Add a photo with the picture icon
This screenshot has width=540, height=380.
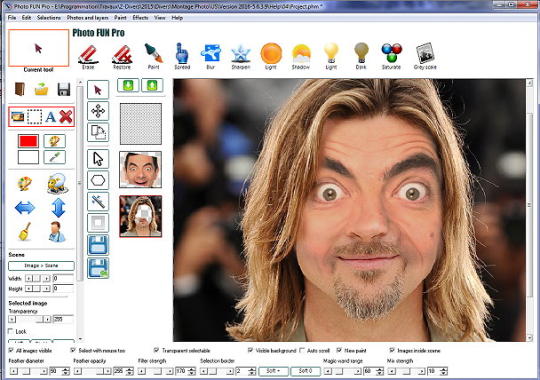pyautogui.click(x=17, y=117)
